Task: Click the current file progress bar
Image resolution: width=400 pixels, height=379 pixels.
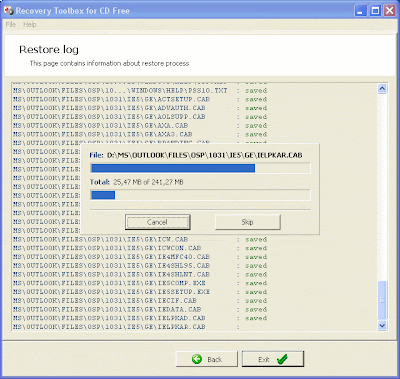Action: [x=200, y=168]
